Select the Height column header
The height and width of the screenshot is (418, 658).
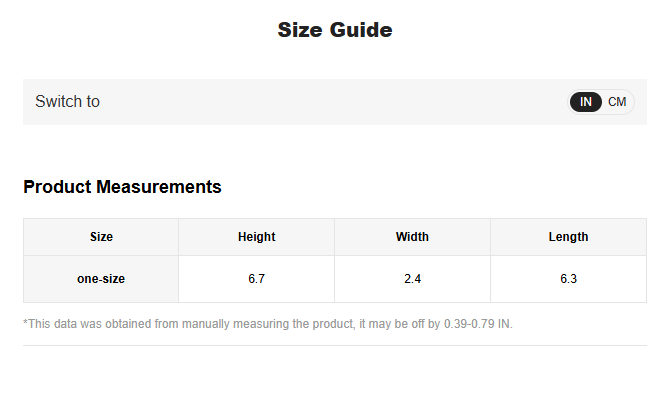pyautogui.click(x=256, y=237)
